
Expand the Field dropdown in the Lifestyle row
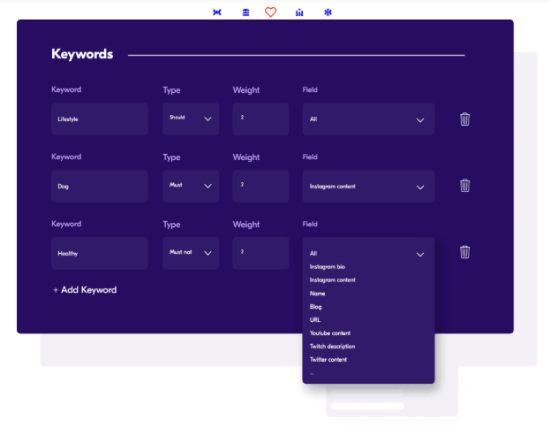pos(369,119)
